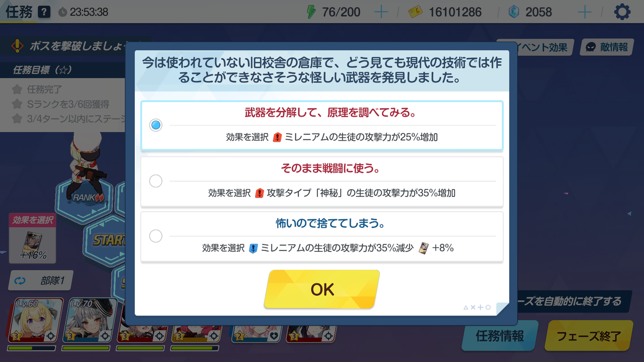
Task: Open the settings gear icon
Action: (x=622, y=12)
